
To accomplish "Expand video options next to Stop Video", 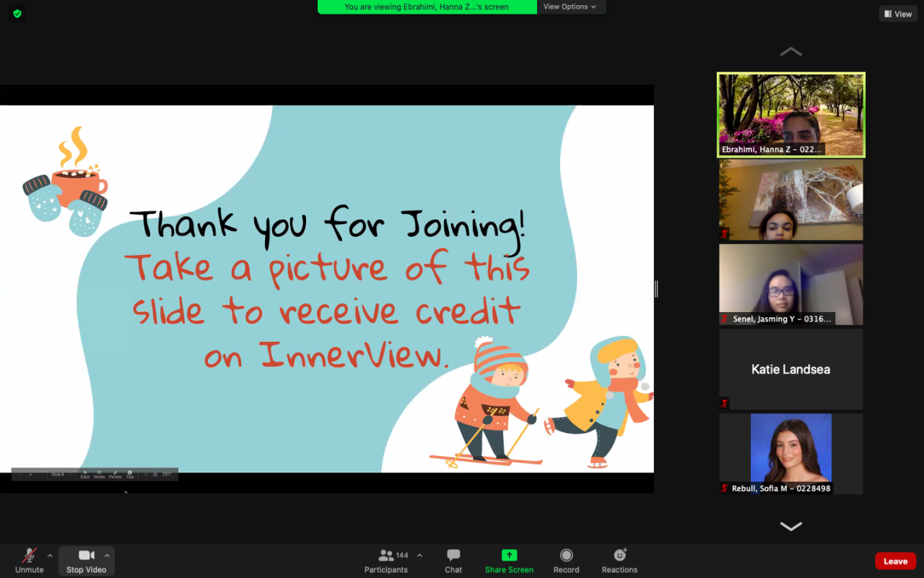I will click(107, 556).
